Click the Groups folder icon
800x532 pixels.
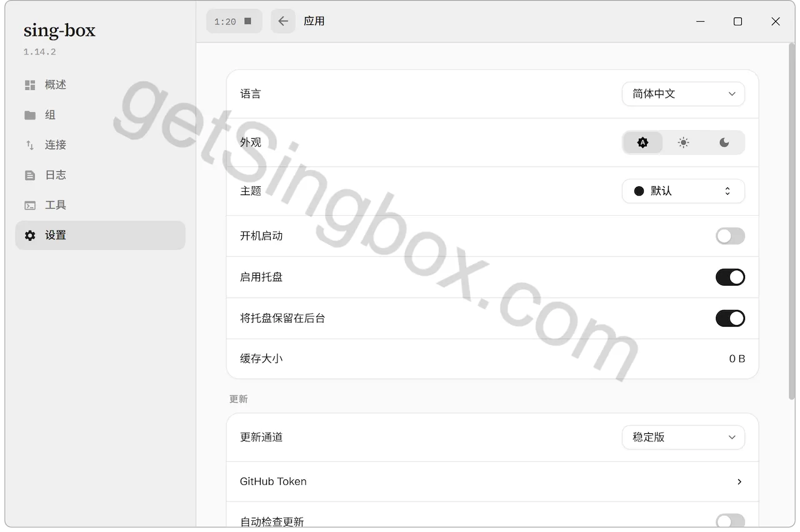coord(30,115)
